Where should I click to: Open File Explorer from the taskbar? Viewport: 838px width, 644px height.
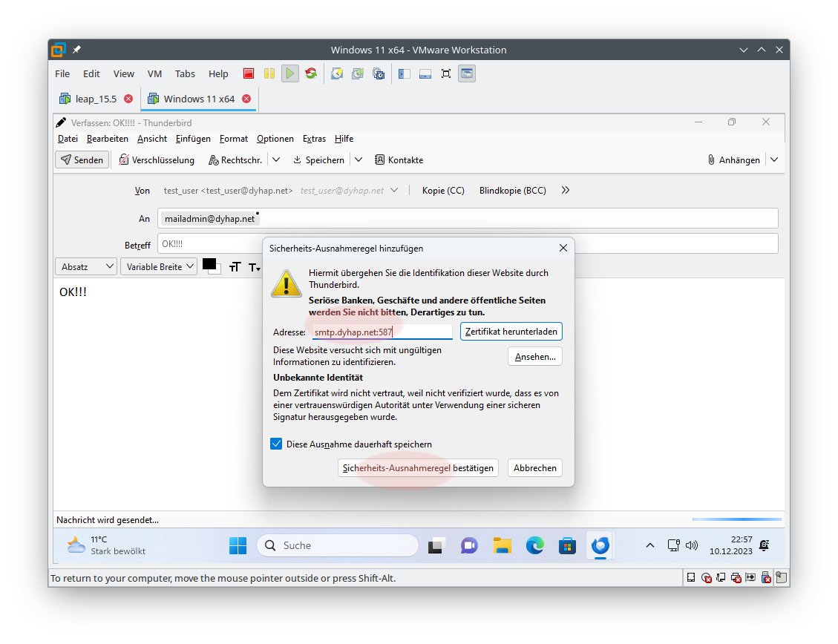click(x=502, y=545)
